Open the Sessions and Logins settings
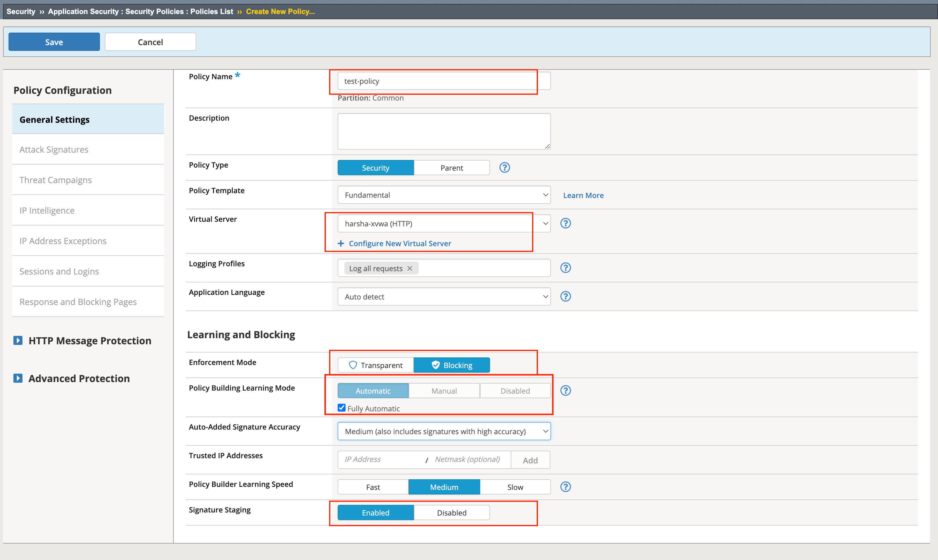Viewport: 938px width, 560px height. pos(59,271)
